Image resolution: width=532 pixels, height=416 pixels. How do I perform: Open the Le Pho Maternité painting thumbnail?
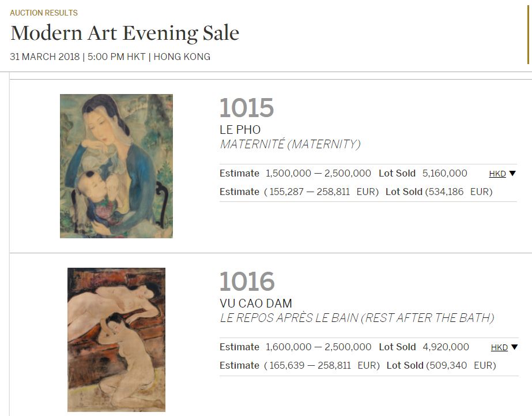[x=116, y=166]
